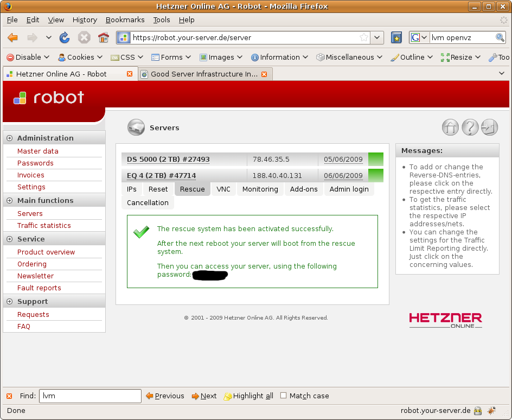
Task: Click the Highlight all button
Action: point(248,396)
